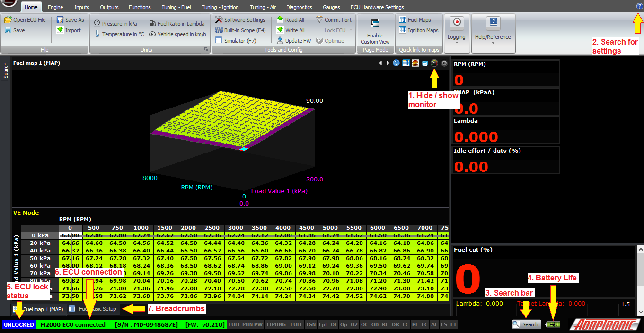Choose Save As in File group
The height and width of the screenshot is (333, 644).
point(70,20)
